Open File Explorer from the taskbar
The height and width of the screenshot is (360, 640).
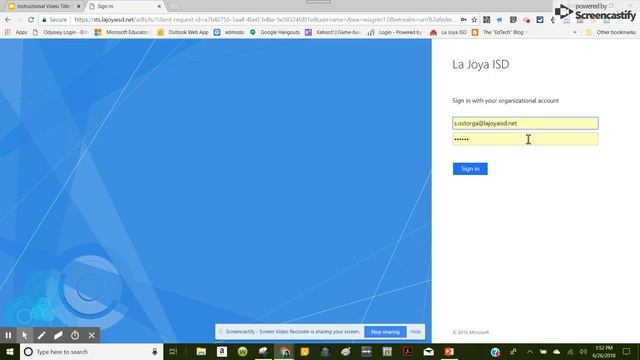201,351
